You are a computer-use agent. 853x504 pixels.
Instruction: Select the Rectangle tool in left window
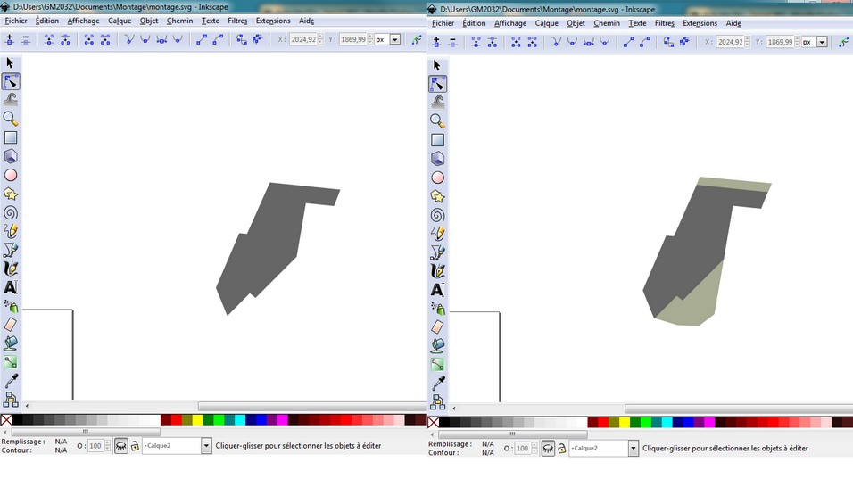(11, 137)
